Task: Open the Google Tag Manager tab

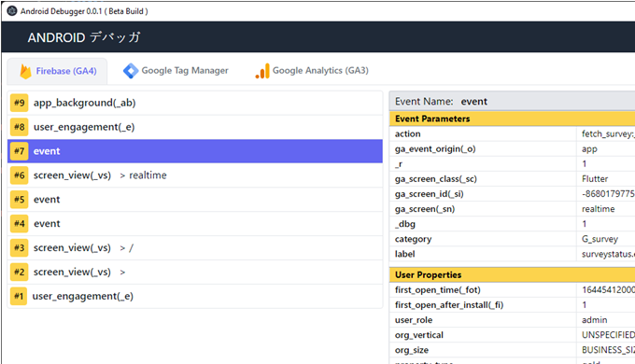Action: [176, 71]
